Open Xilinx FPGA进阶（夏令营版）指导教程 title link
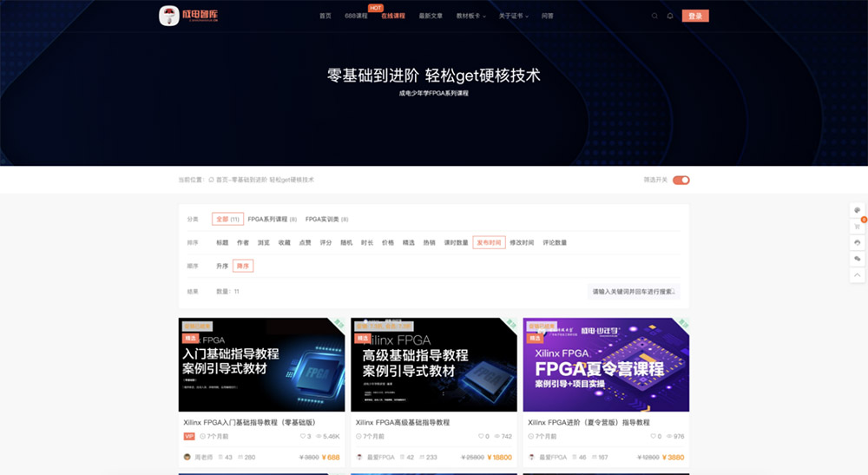Viewport: 868px width, 475px height. (589, 422)
